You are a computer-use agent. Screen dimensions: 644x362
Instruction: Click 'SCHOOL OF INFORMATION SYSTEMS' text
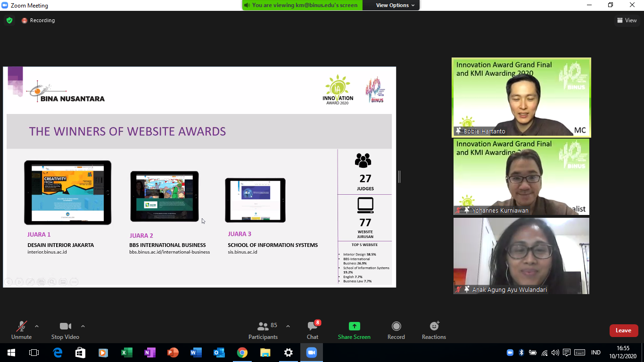[x=273, y=245]
